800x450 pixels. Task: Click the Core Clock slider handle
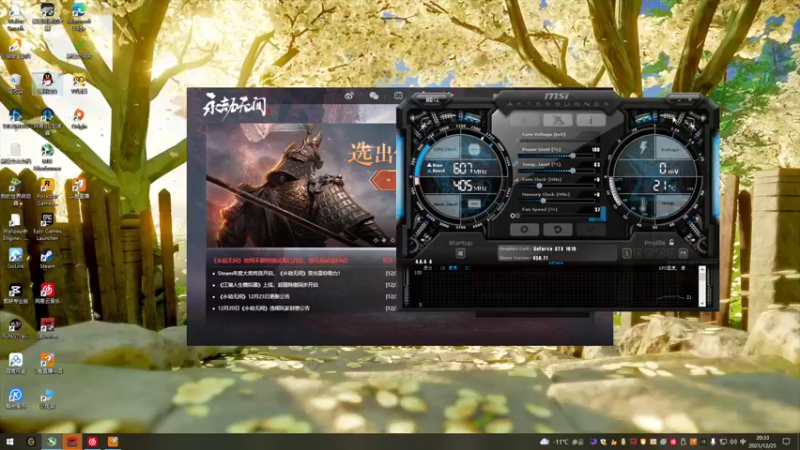[539, 186]
